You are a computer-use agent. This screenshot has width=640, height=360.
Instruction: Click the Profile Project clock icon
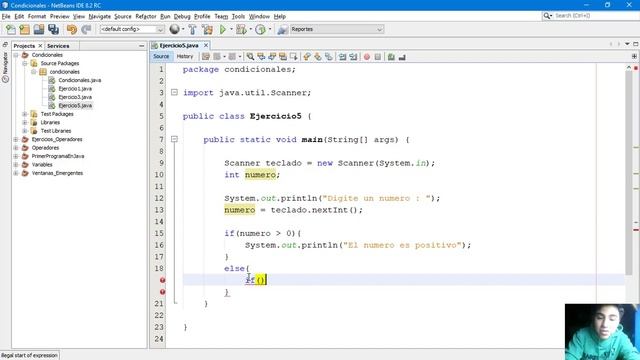pos(260,29)
